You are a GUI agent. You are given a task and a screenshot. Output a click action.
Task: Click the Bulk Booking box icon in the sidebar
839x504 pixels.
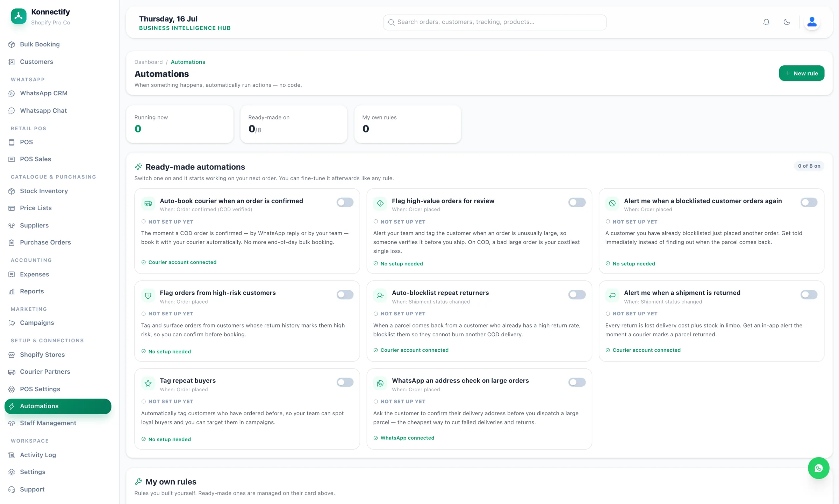[12, 44]
